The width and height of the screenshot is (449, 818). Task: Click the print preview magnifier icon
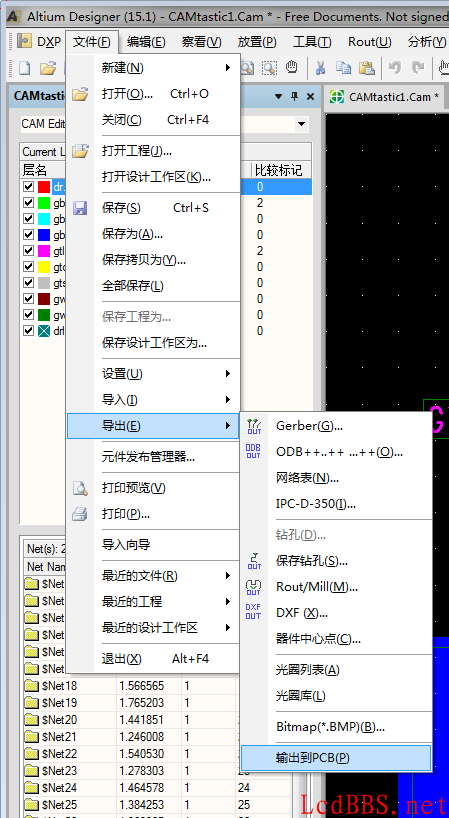point(80,488)
